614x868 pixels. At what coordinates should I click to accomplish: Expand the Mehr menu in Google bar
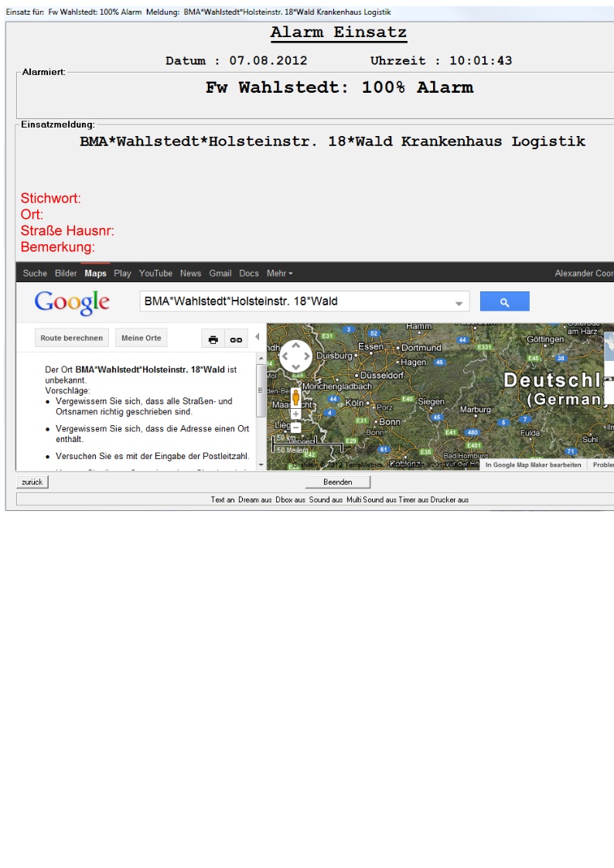(x=279, y=274)
